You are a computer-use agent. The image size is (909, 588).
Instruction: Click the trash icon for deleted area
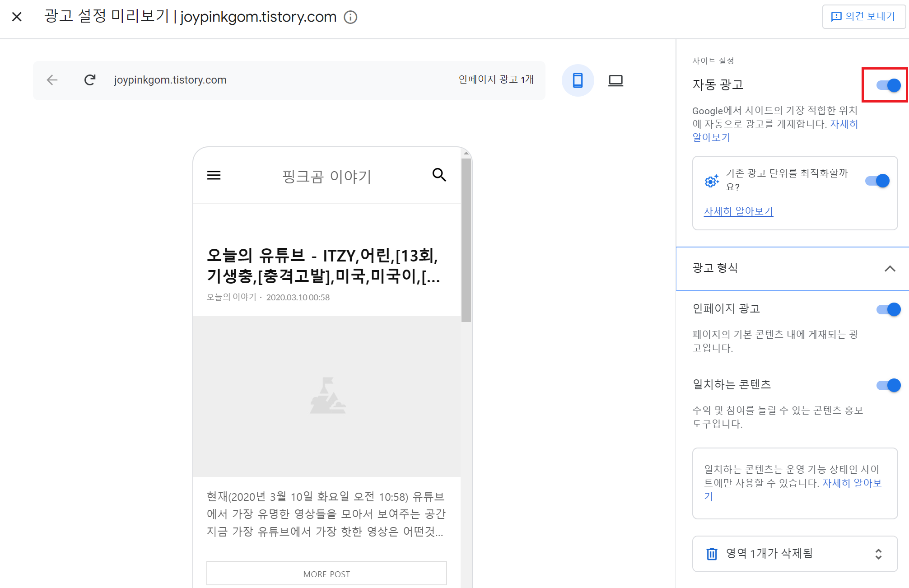712,554
